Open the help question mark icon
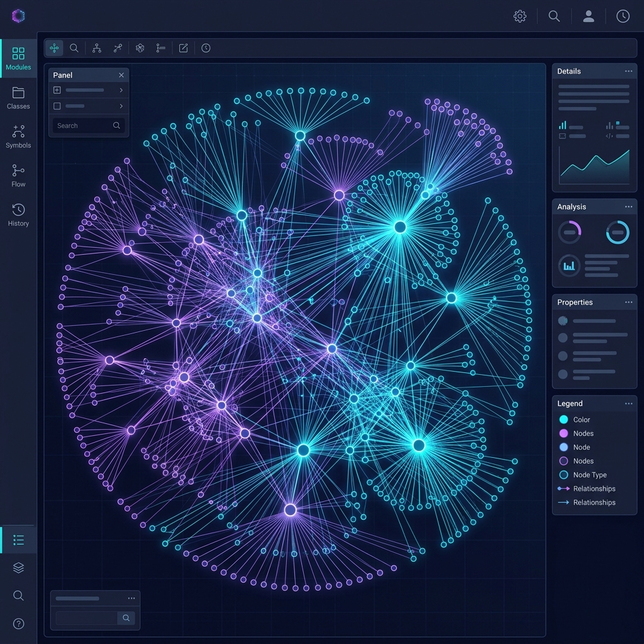 click(x=18, y=623)
